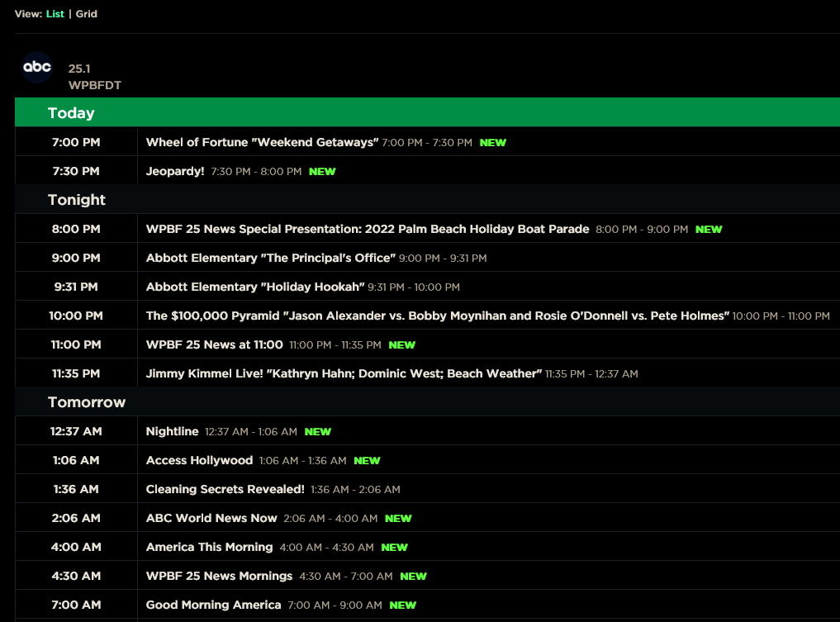Open the Jeopardy! program listing
The image size is (840, 622).
tap(175, 171)
